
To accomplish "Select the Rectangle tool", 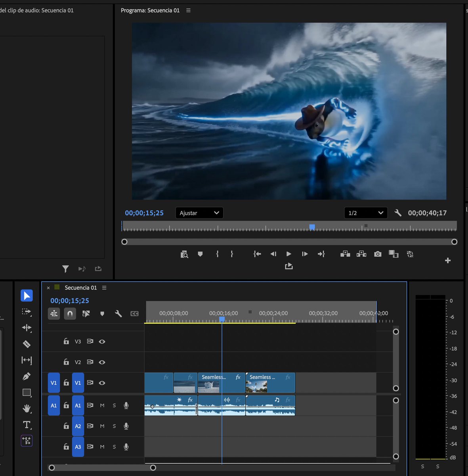I will [x=27, y=393].
